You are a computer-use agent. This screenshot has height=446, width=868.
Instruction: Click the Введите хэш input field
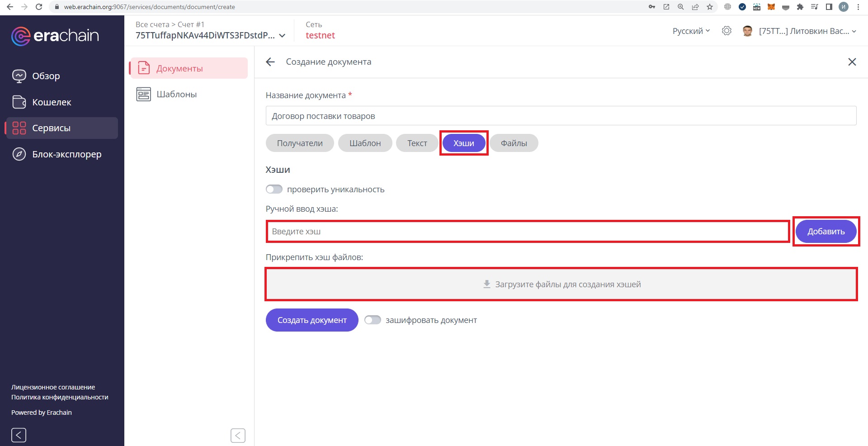tap(527, 232)
